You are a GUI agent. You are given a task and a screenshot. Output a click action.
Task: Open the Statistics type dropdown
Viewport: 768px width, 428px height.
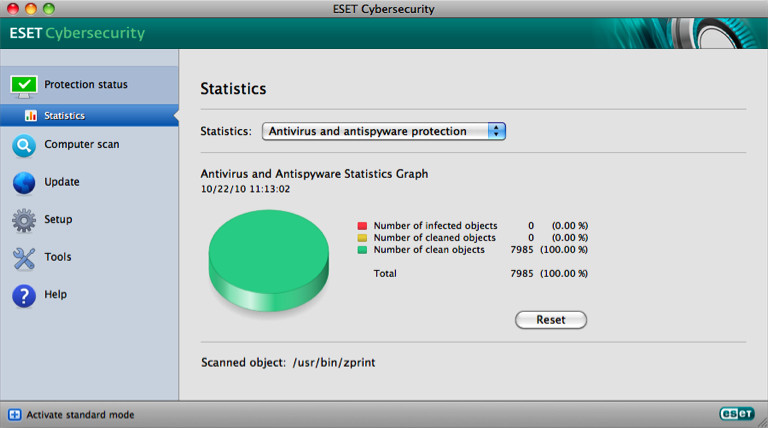tap(384, 131)
